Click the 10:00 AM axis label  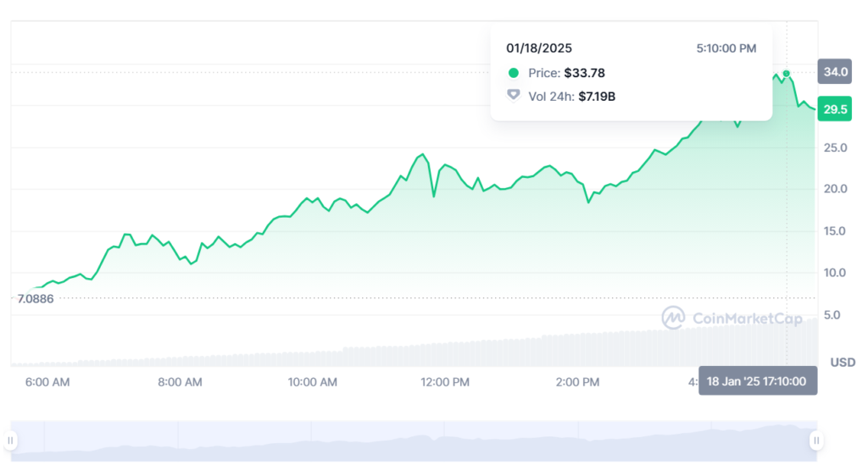pyautogui.click(x=312, y=382)
